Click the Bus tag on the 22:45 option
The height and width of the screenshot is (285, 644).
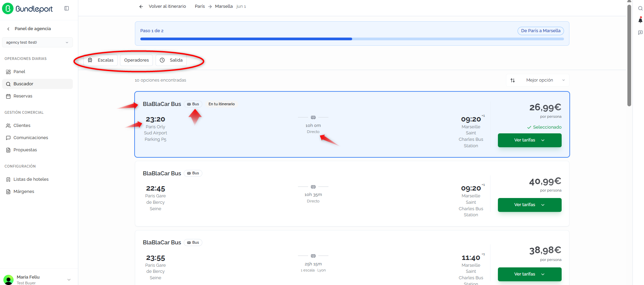[x=193, y=173]
